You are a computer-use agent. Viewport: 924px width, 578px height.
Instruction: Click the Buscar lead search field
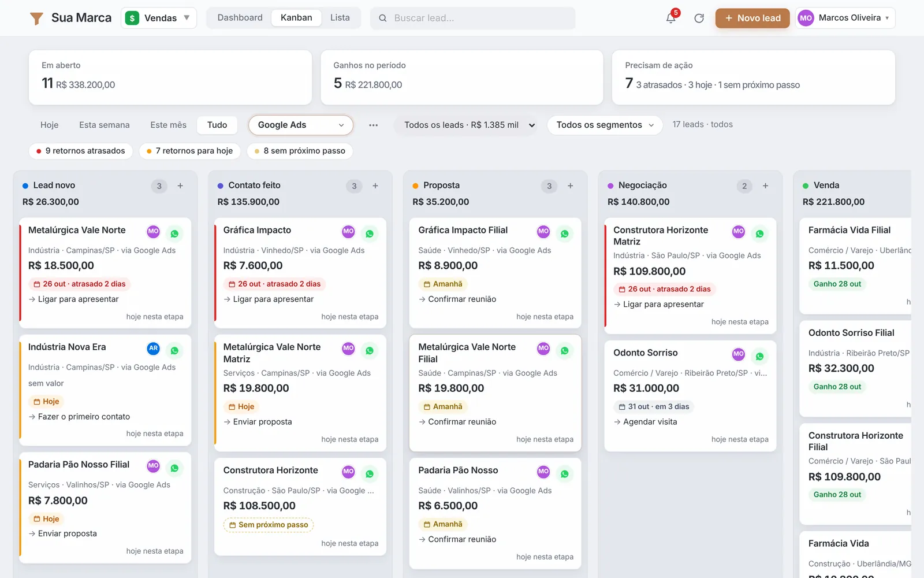point(473,18)
